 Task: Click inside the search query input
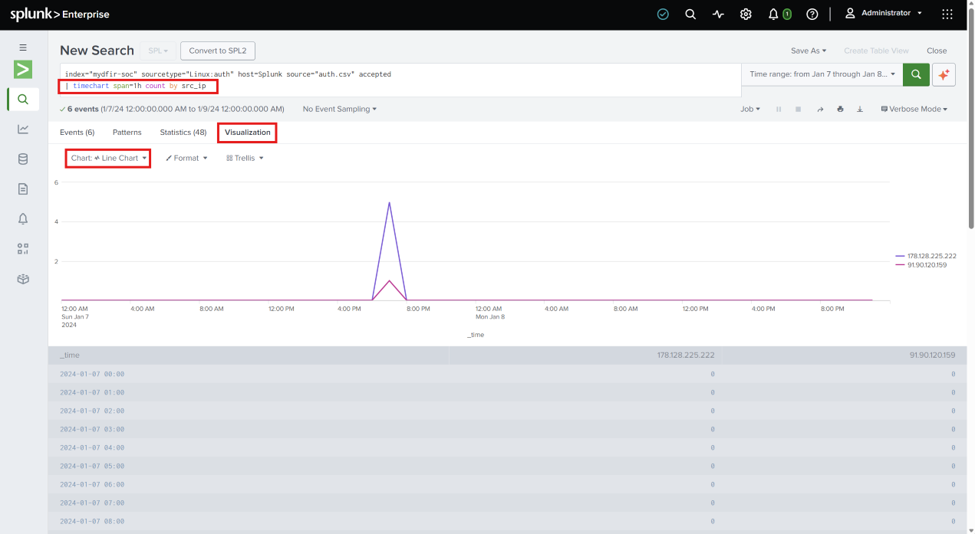coord(400,80)
